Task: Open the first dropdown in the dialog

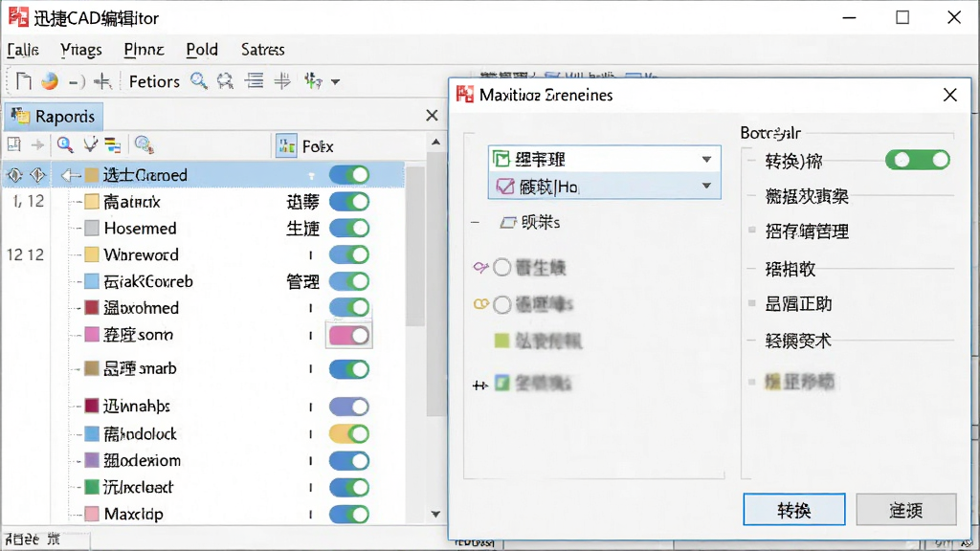Action: click(605, 160)
